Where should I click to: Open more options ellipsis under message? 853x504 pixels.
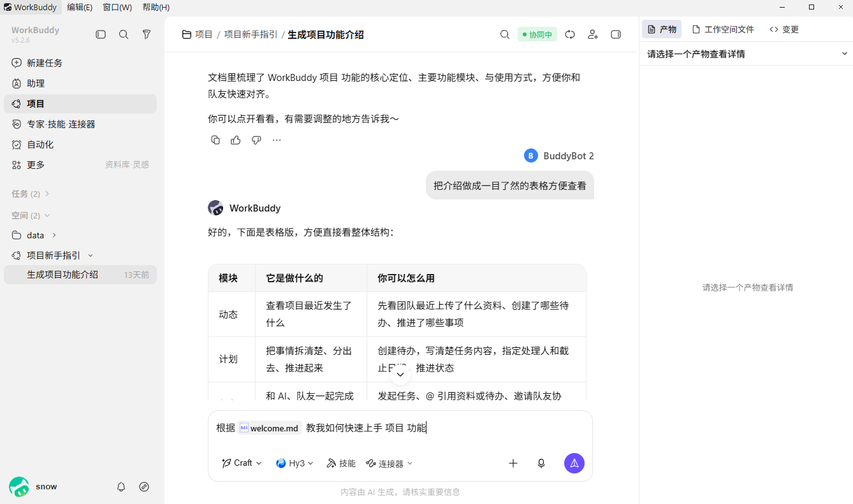tap(277, 140)
